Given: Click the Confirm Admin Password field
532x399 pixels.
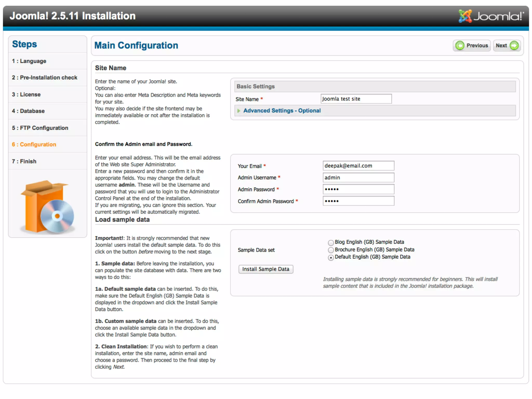Looking at the screenshot, I should pyautogui.click(x=358, y=201).
